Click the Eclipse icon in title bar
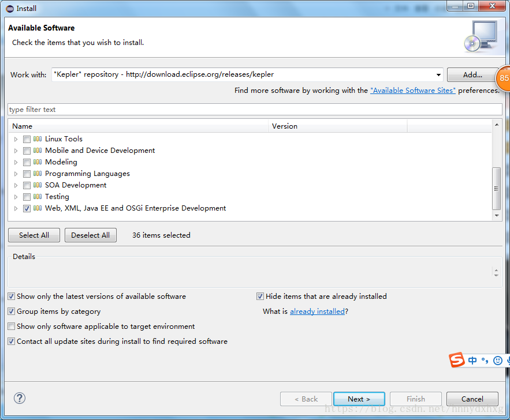510x420 pixels. tap(10, 9)
